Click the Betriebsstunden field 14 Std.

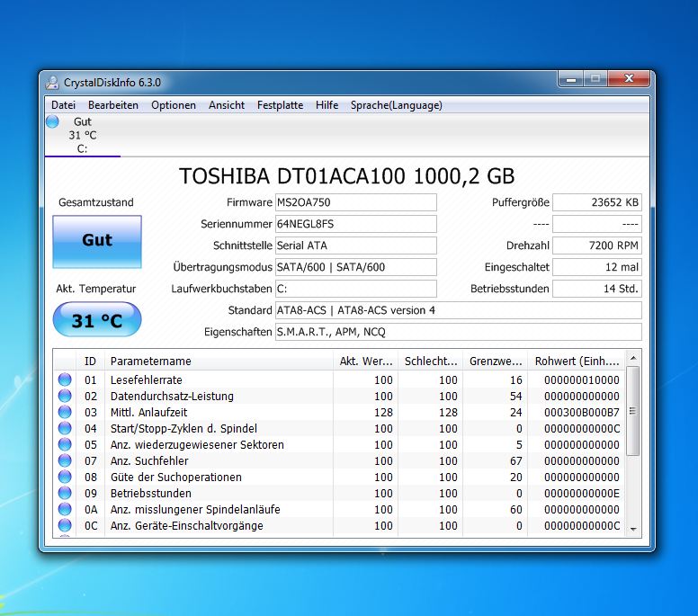(597, 289)
